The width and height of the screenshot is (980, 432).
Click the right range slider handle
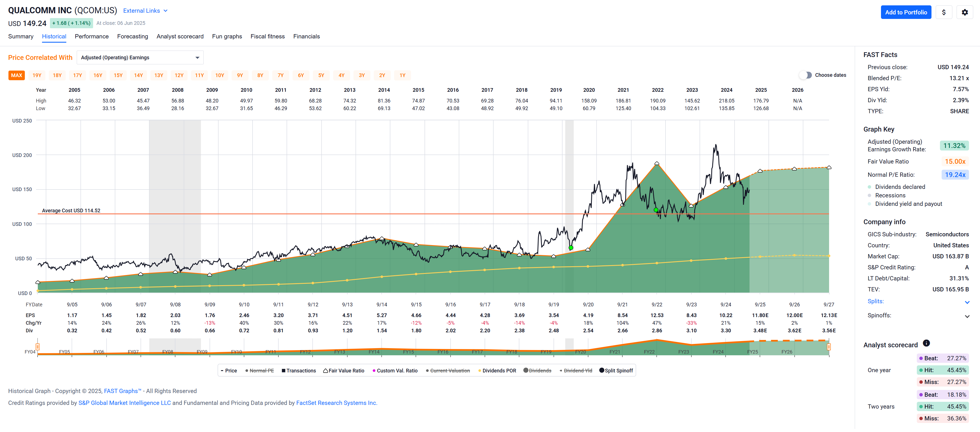click(x=829, y=347)
